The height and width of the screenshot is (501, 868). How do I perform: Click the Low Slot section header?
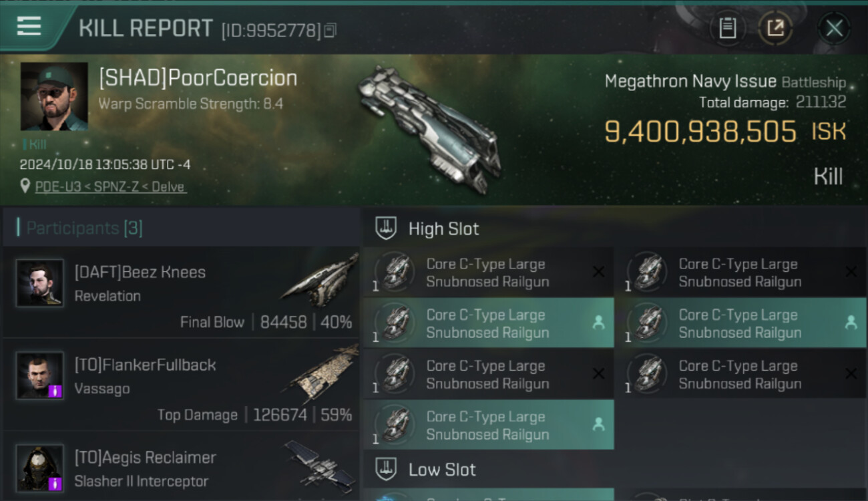coord(442,470)
